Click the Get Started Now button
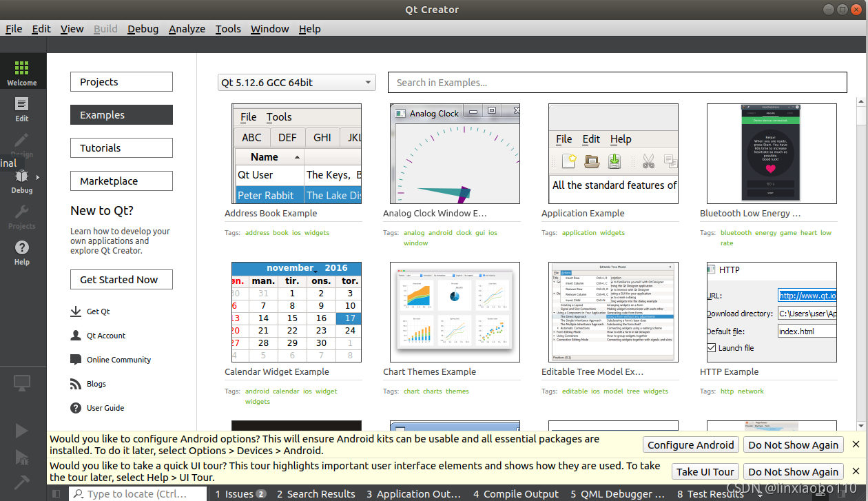 point(121,280)
